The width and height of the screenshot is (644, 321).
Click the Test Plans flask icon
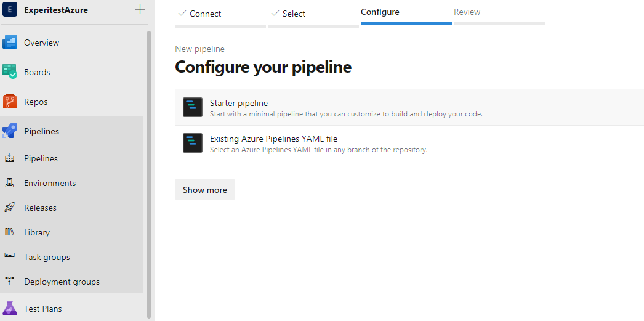pos(10,308)
